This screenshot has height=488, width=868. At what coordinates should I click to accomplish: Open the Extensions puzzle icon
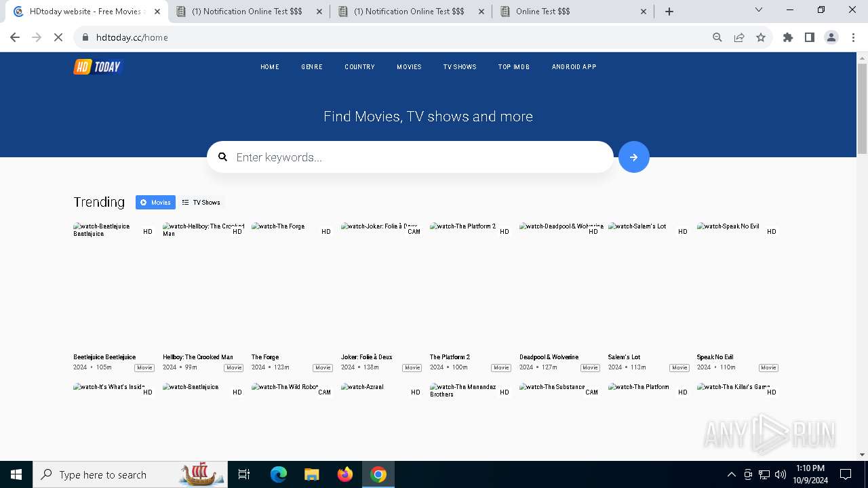[x=788, y=37]
